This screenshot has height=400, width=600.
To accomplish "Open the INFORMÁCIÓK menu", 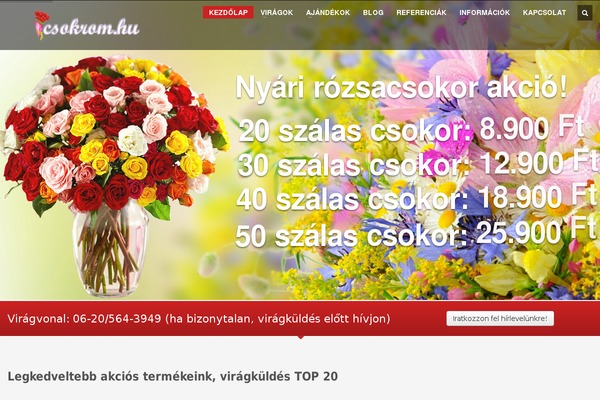I will [484, 13].
